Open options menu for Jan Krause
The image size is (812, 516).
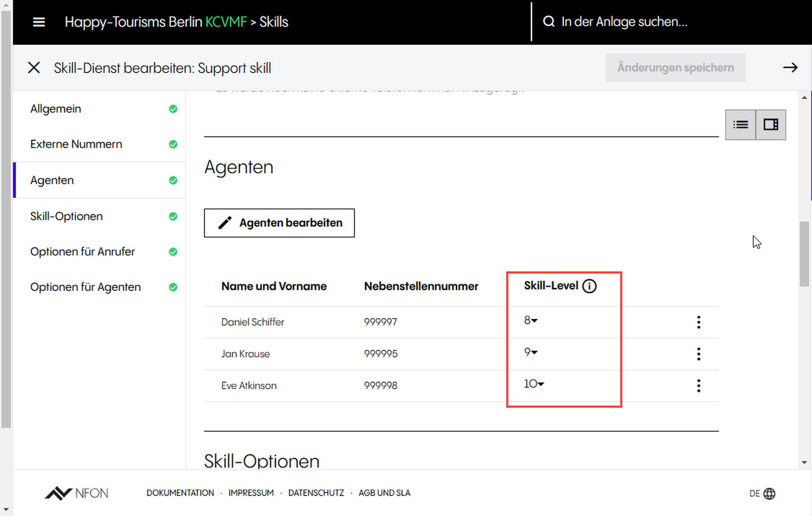(x=698, y=354)
